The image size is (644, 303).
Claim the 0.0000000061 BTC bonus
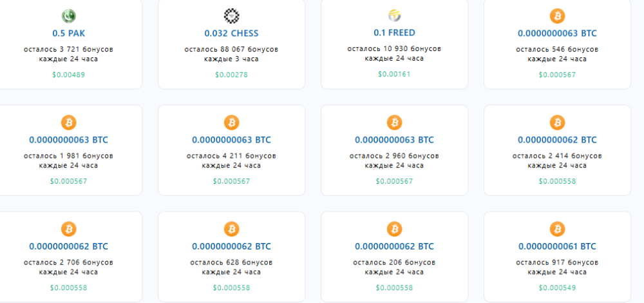tap(557, 246)
